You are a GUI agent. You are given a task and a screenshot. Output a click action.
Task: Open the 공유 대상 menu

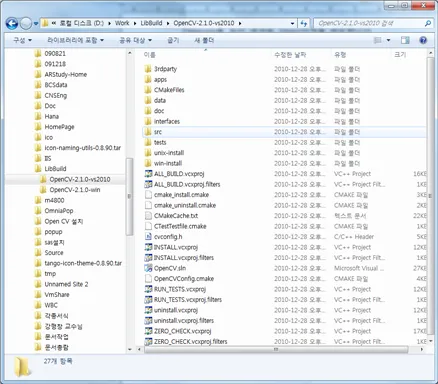(x=135, y=40)
